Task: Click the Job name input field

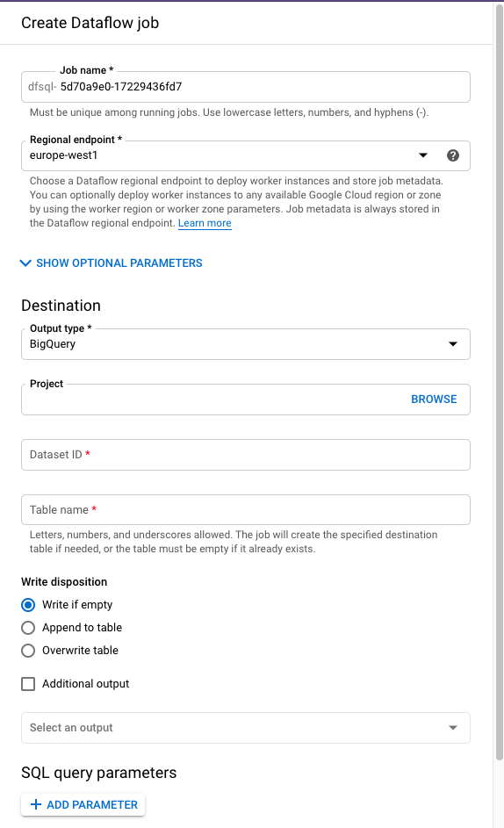Action: 246,87
